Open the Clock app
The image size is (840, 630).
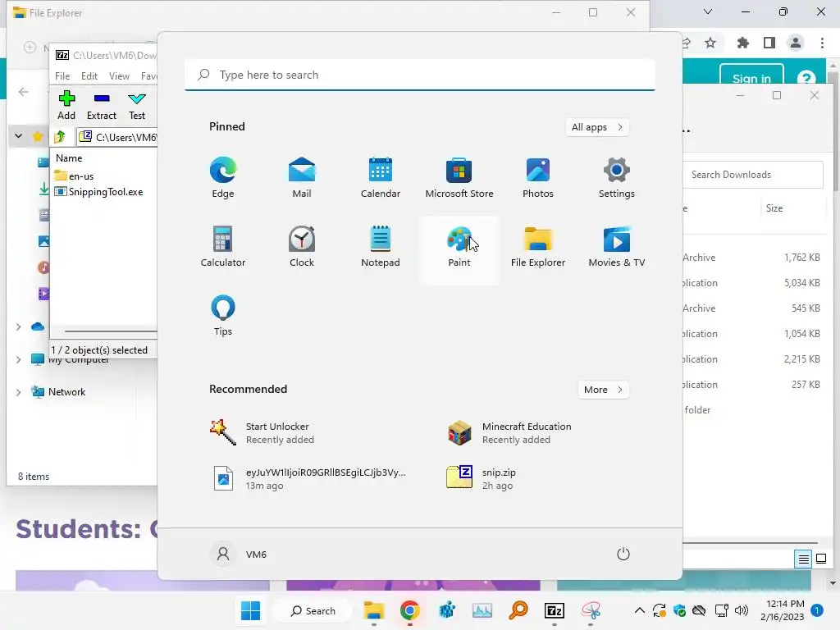click(302, 248)
